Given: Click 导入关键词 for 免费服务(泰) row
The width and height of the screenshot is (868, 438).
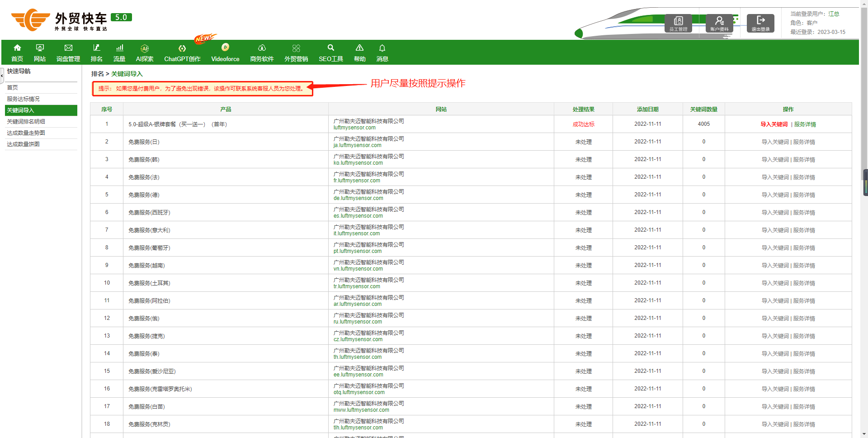Looking at the screenshot, I should tap(775, 354).
